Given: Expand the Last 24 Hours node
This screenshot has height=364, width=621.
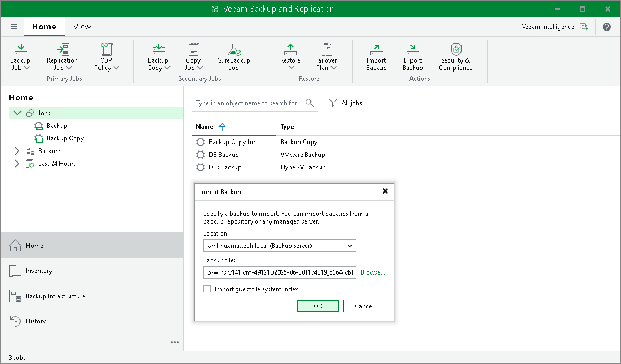Looking at the screenshot, I should (16, 163).
